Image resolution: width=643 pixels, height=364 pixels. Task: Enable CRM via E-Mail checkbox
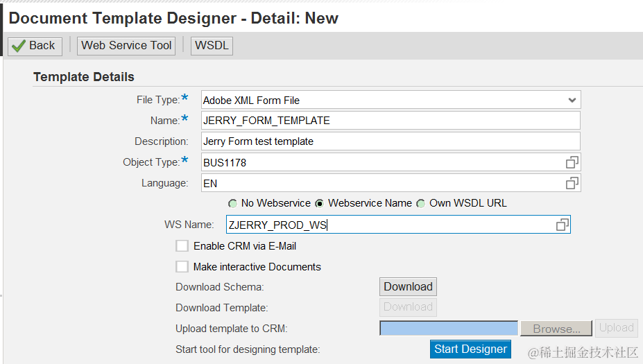click(182, 246)
